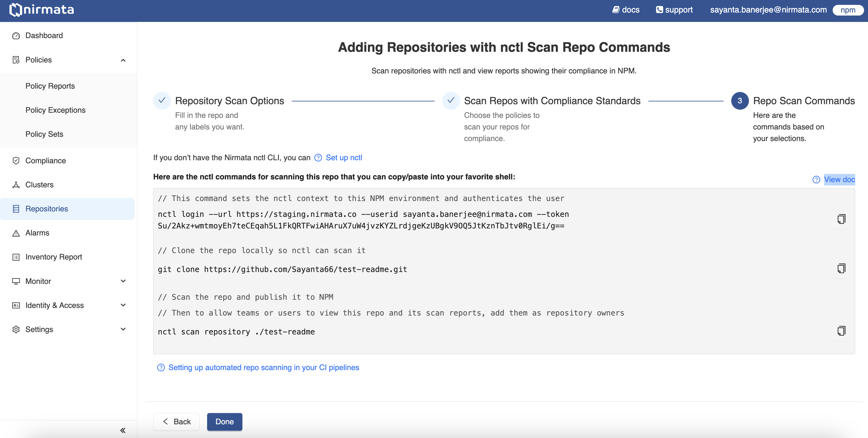Viewport: 868px width, 438px height.
Task: Open the View doc link
Action: [839, 180]
